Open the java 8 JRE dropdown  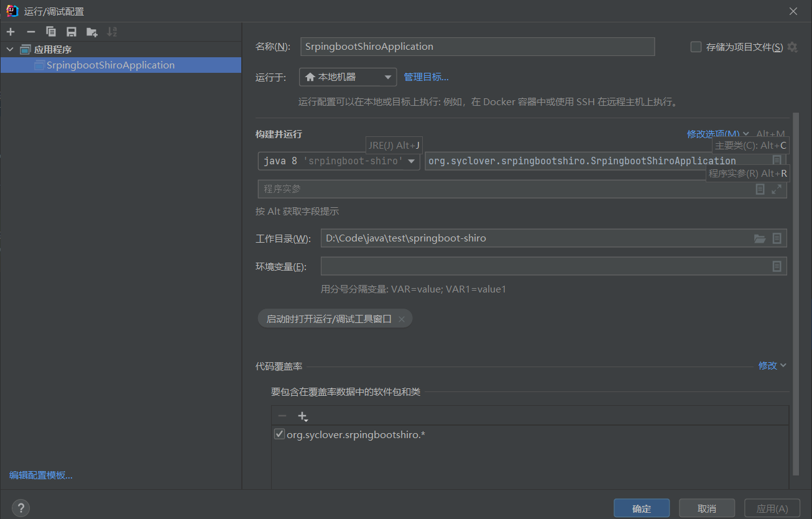pos(339,161)
